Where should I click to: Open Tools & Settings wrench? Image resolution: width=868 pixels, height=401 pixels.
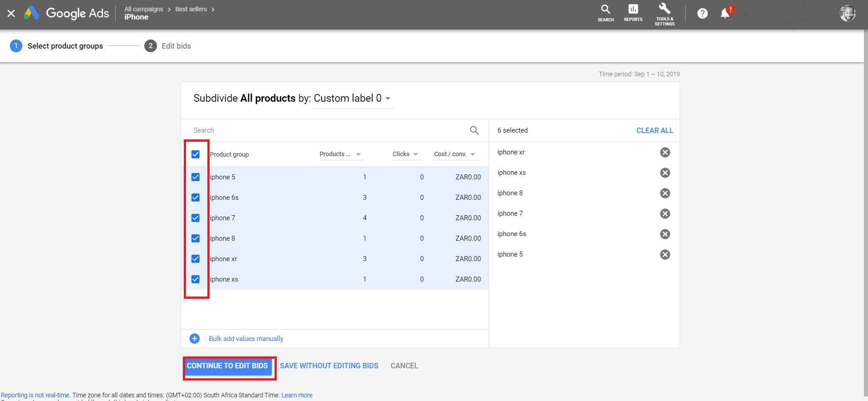coord(664,14)
